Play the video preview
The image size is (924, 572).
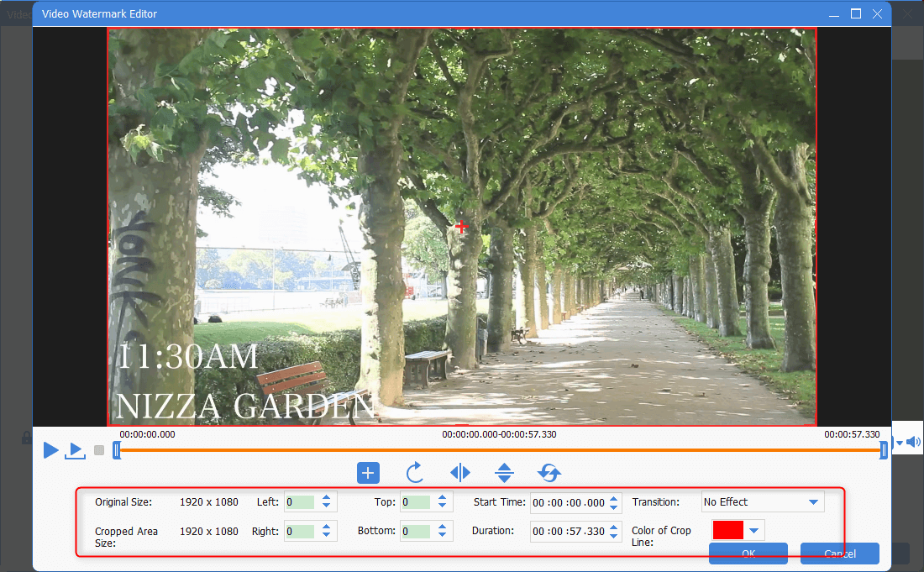tap(50, 450)
